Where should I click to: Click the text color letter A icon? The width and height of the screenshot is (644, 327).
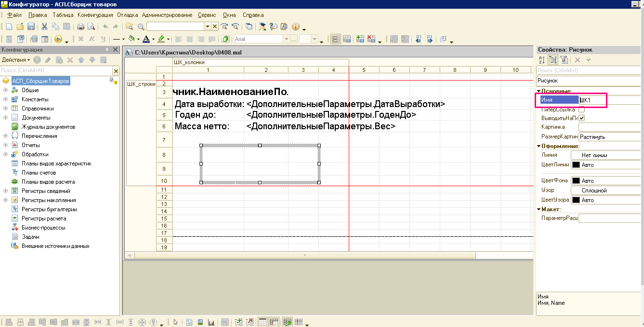(x=146, y=39)
